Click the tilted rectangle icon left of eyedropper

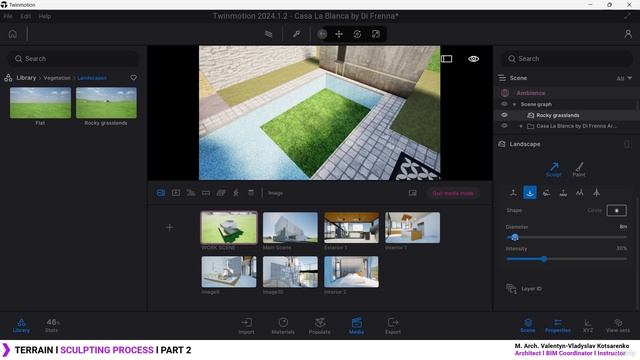269,34
